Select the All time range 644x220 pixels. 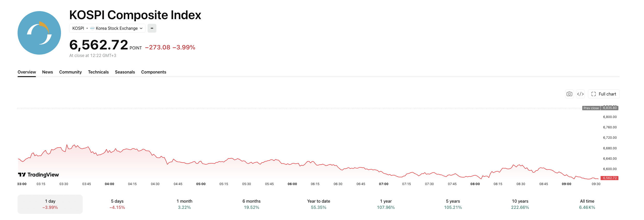[x=587, y=204]
